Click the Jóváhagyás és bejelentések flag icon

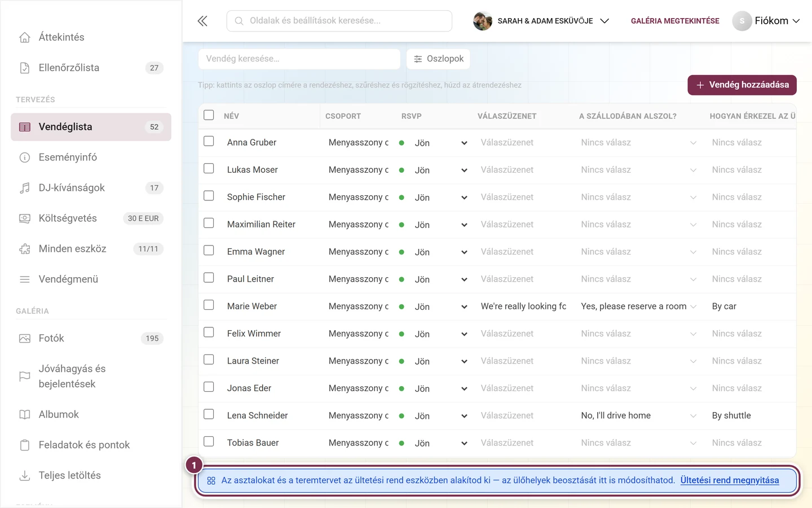coord(25,376)
